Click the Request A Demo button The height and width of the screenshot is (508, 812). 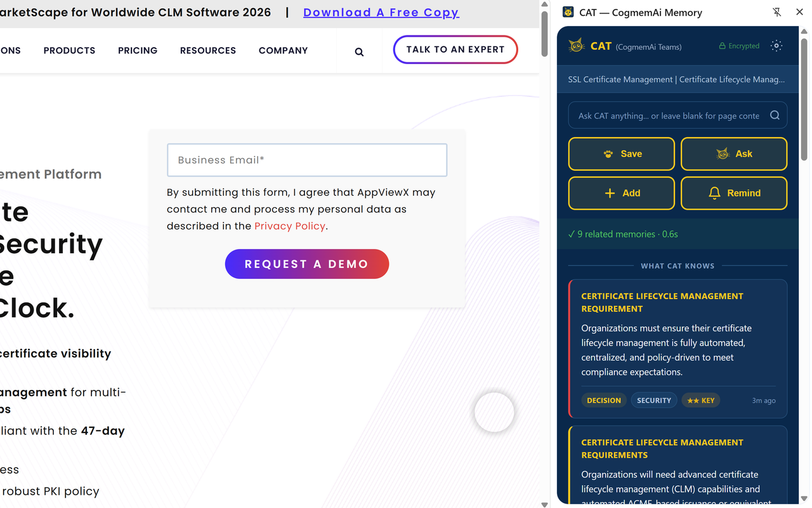[307, 264]
